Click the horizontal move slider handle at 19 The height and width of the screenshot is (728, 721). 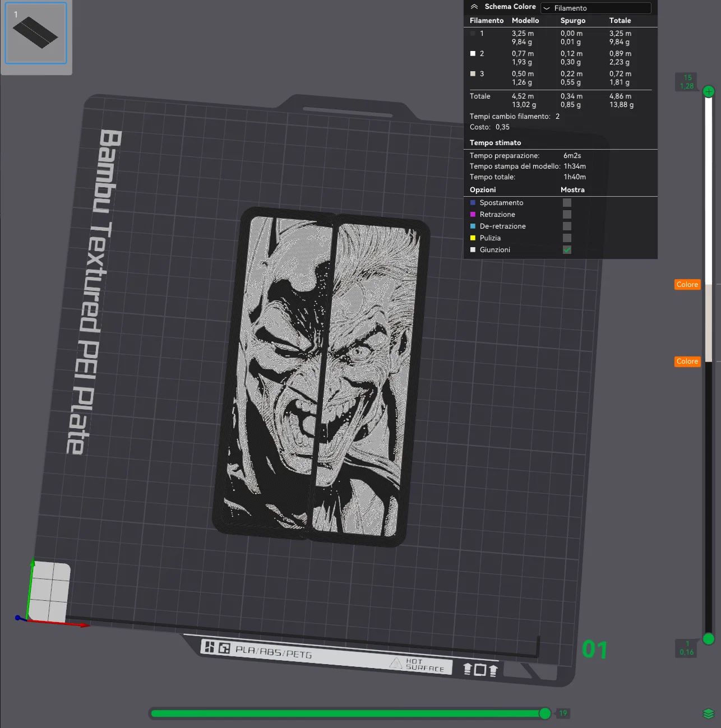pos(545,713)
